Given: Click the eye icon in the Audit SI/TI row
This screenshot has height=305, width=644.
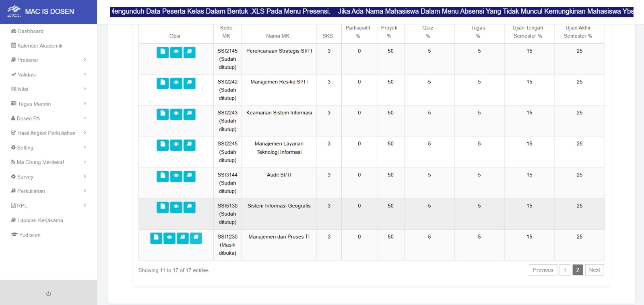Looking at the screenshot, I should click(176, 176).
